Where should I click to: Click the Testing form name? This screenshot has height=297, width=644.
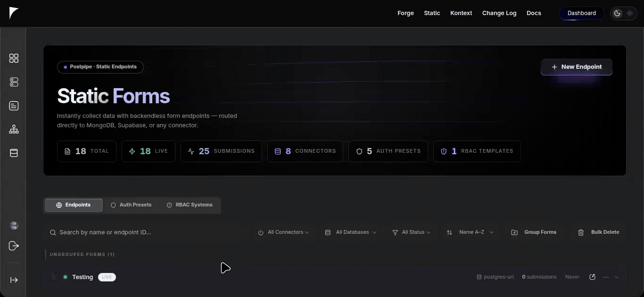click(x=83, y=277)
